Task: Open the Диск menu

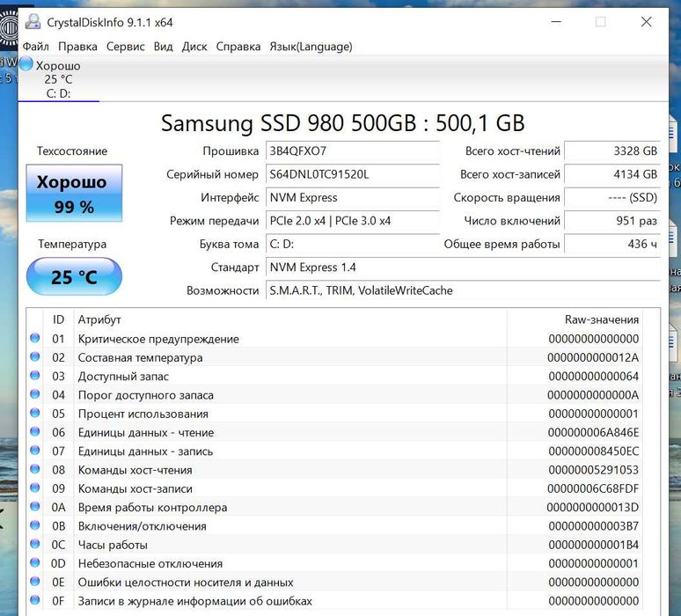Action: tap(194, 47)
